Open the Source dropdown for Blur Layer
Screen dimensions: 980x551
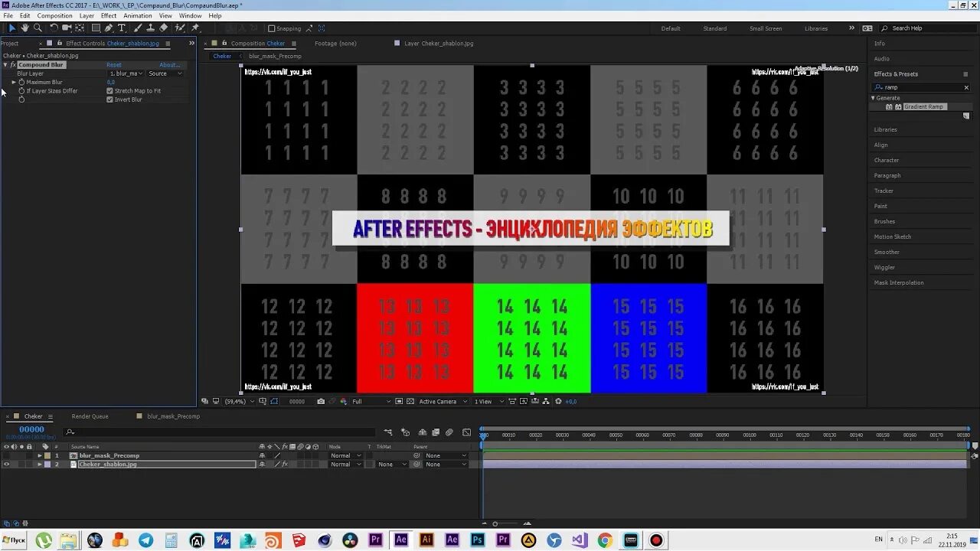click(165, 73)
